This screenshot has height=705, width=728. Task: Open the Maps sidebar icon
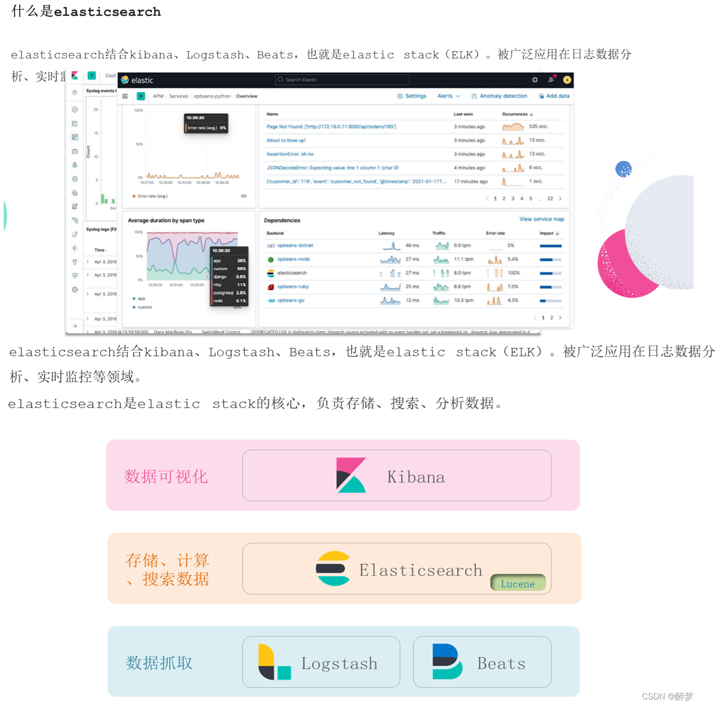pyautogui.click(x=74, y=165)
